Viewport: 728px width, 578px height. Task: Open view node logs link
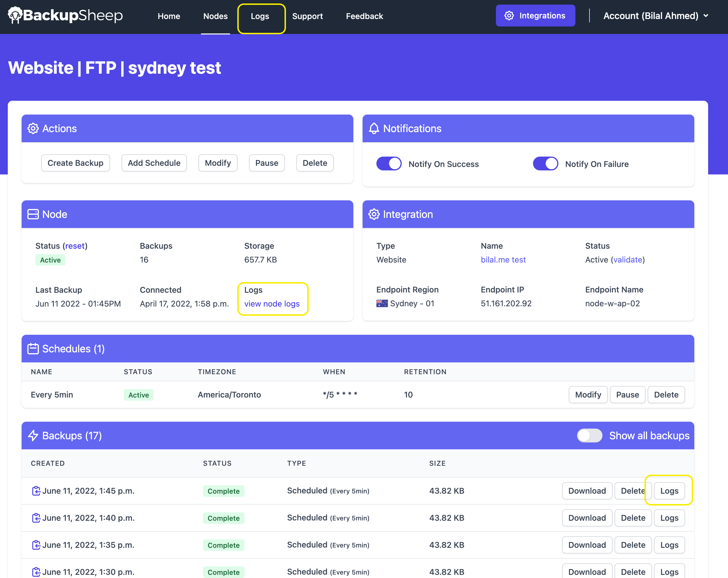click(272, 303)
